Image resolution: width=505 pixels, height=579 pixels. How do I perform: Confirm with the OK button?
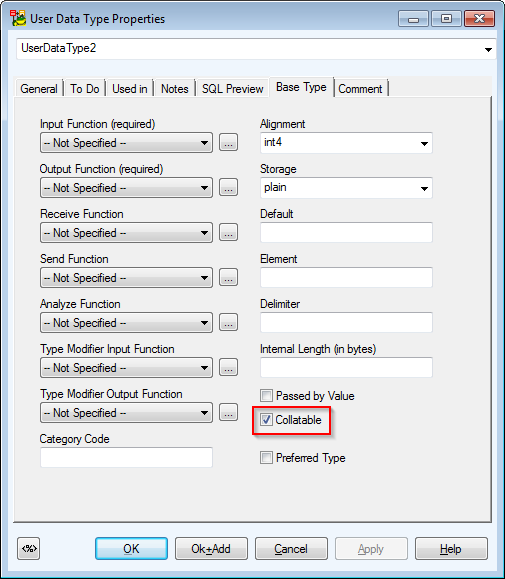[131, 549]
